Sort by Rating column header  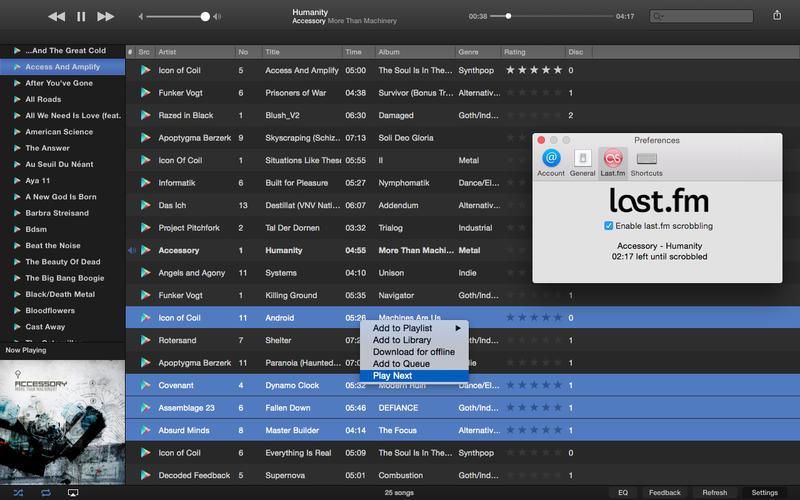[533, 52]
